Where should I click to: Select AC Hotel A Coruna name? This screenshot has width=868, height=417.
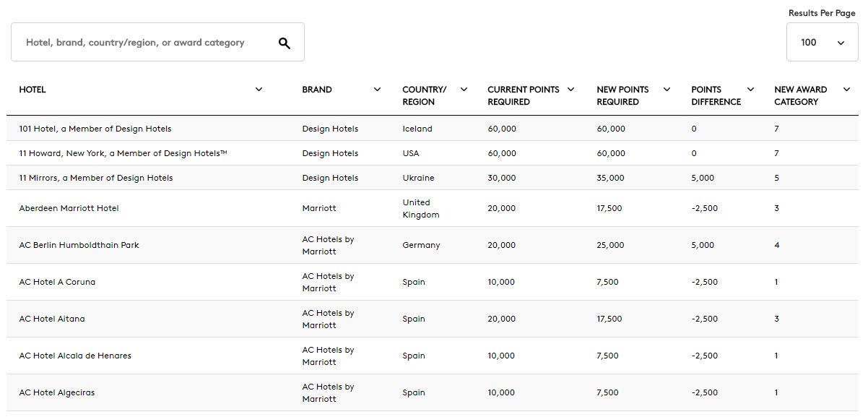point(57,282)
